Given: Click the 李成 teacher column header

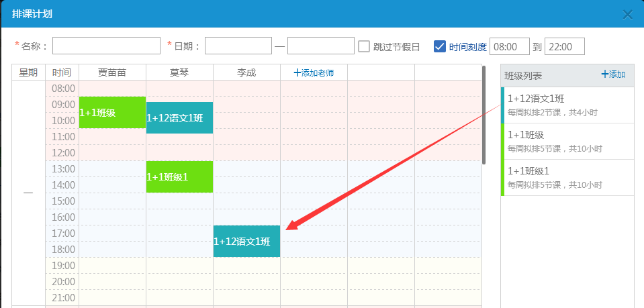Looking at the screenshot, I should [x=246, y=72].
